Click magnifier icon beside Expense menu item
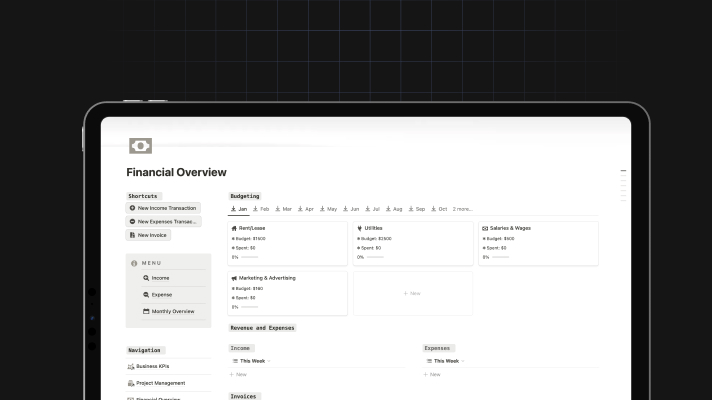This screenshot has width=712, height=400. click(146, 295)
